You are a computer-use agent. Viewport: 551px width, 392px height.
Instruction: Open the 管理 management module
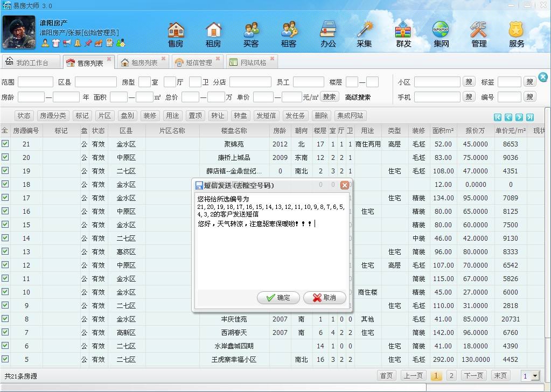click(478, 32)
